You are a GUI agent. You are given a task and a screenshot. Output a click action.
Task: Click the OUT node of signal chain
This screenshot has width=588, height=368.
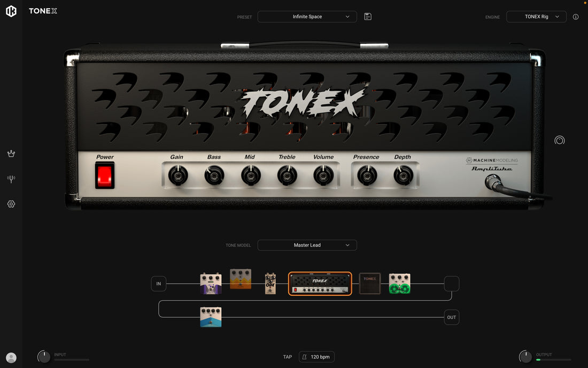pos(452,317)
